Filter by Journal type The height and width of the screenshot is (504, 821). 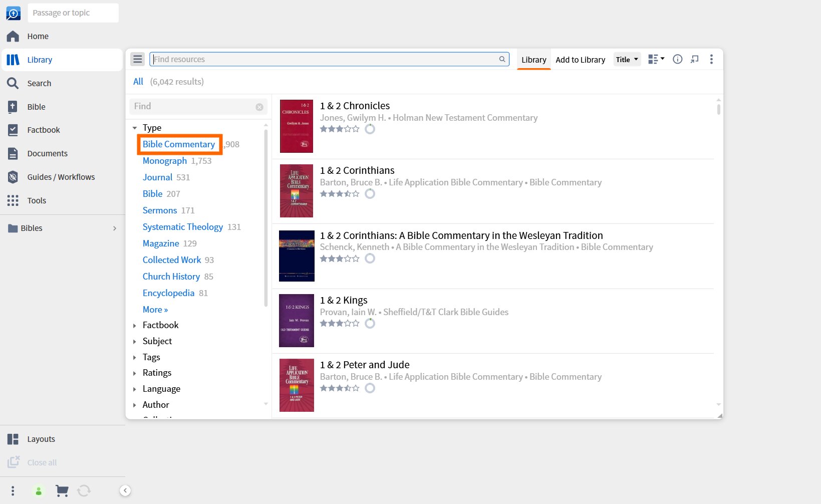tap(157, 177)
